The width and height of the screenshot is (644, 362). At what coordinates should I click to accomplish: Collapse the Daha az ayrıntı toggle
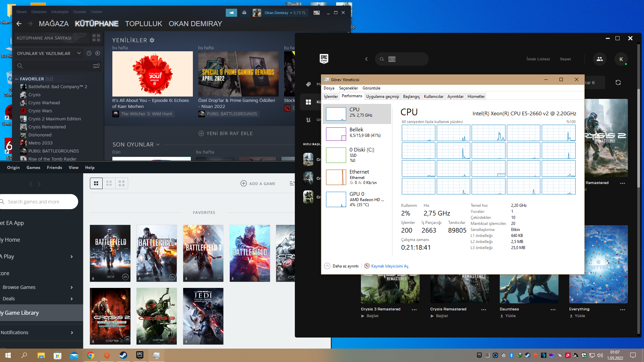327,266
